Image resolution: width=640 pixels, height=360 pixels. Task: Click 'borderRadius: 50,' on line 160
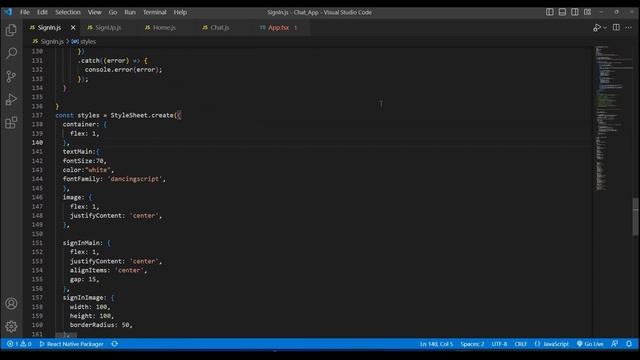[101, 325]
